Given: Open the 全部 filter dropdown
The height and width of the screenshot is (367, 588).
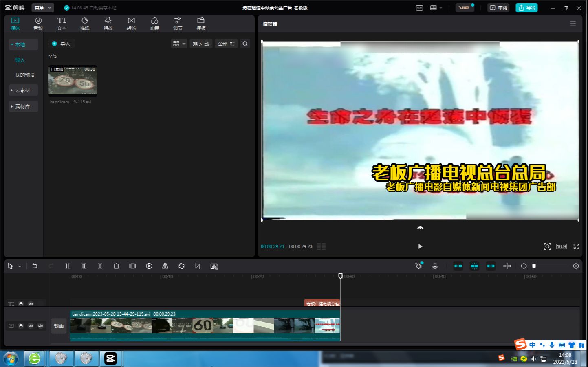Looking at the screenshot, I should click(x=226, y=44).
